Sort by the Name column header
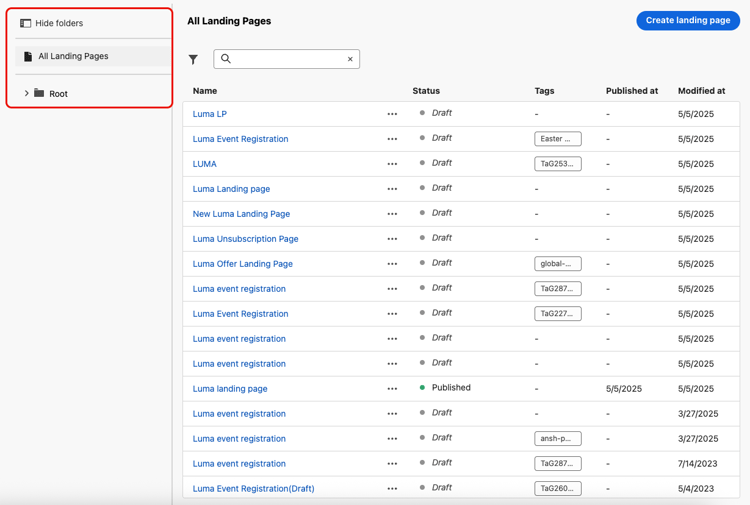 [205, 91]
